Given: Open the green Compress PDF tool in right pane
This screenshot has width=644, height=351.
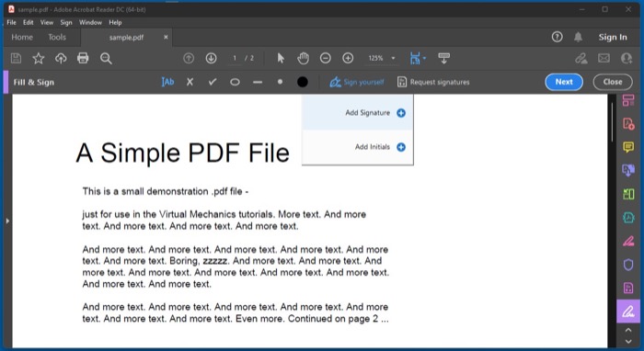Looking at the screenshot, I should click(x=628, y=194).
